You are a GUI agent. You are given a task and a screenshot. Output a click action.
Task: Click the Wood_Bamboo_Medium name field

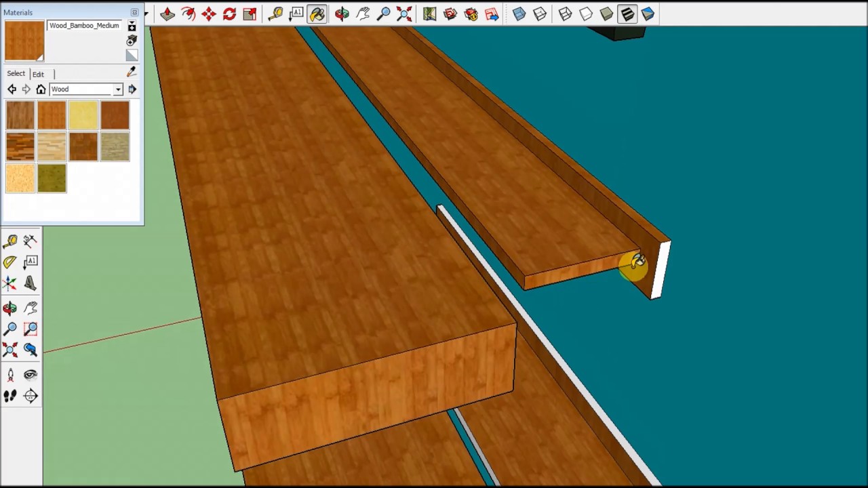[84, 26]
